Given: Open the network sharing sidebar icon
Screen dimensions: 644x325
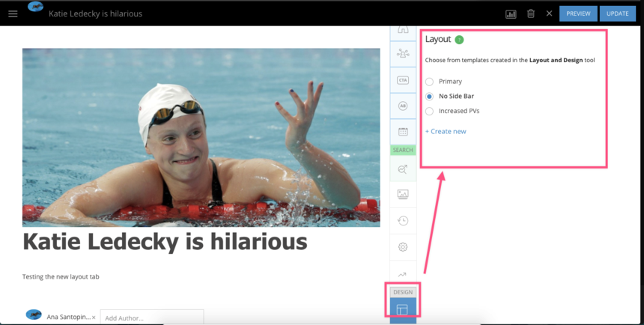Looking at the screenshot, I should click(x=403, y=54).
